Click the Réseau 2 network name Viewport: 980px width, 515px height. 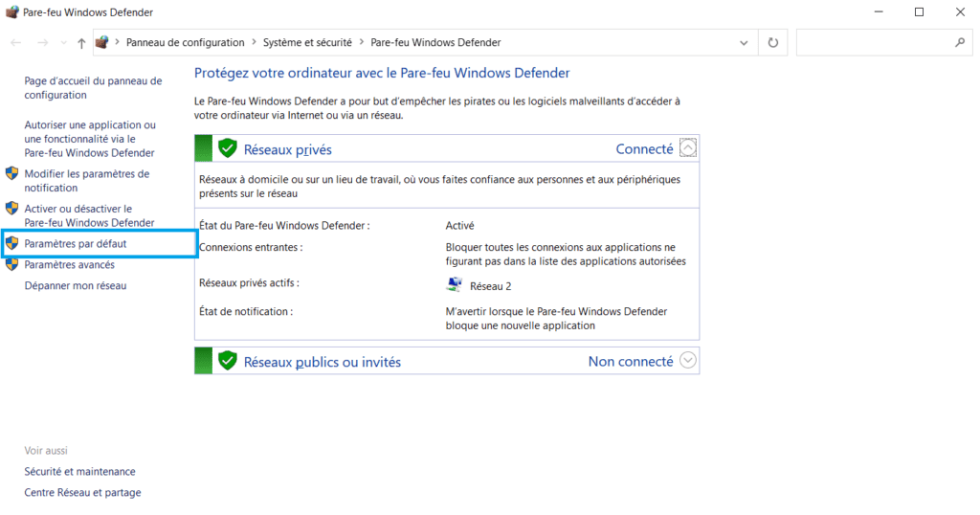click(x=491, y=286)
